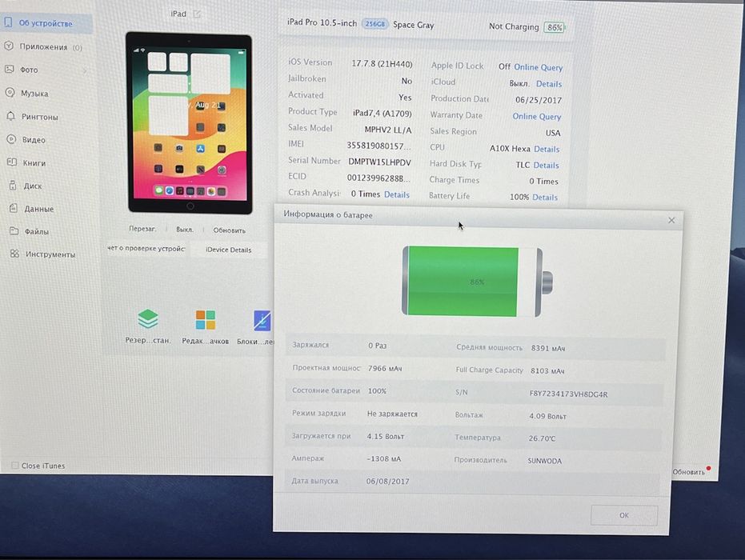Open the iDevice Details tab
745x560 pixels.
[x=229, y=250]
